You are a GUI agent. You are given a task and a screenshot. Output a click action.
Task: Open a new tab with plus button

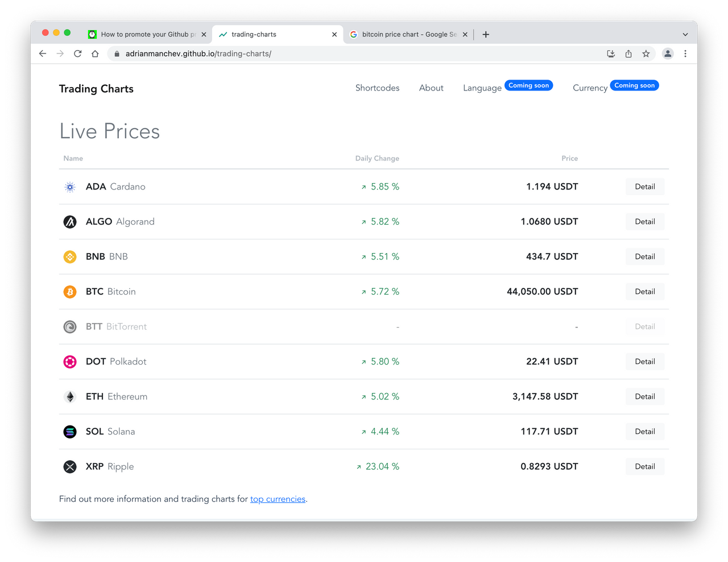tap(486, 34)
